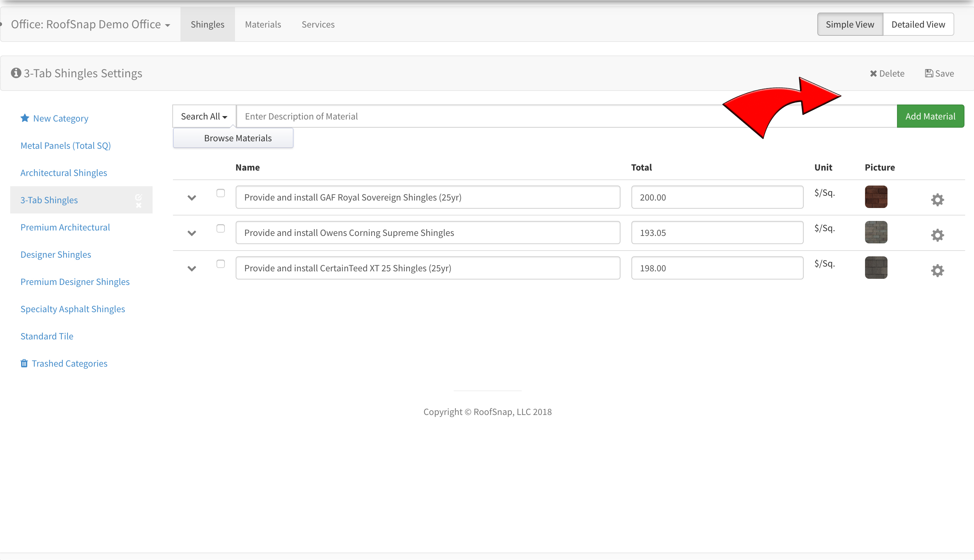Open the Metal Panels (Total SQ) category
Screen dimensions: 974x560
[66, 146]
